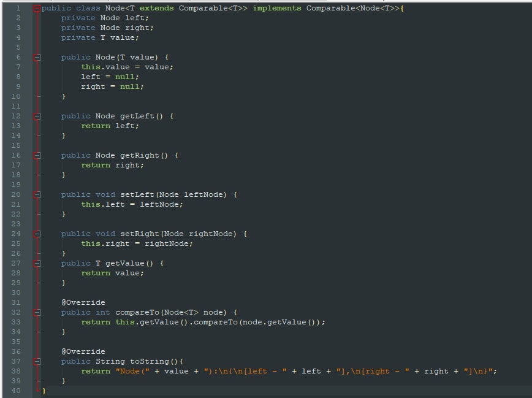Click 'return right;' in getRight method
This screenshot has height=398, width=532.
112,166
